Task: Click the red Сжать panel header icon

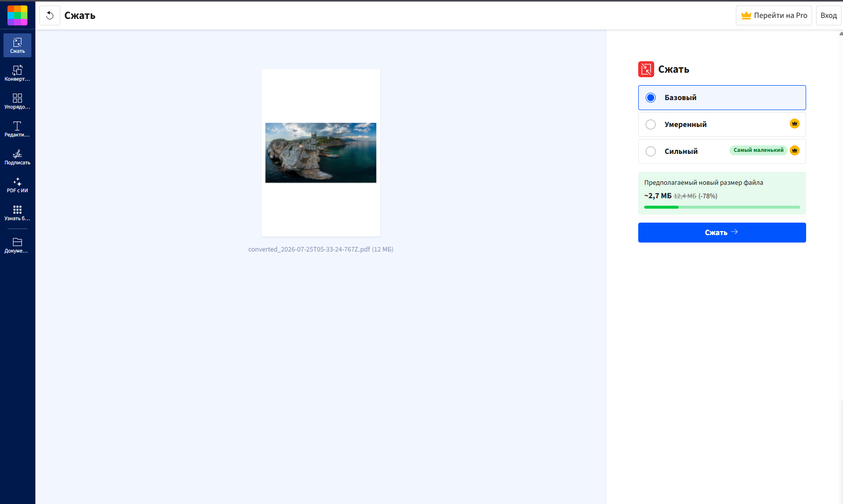Action: pyautogui.click(x=646, y=69)
